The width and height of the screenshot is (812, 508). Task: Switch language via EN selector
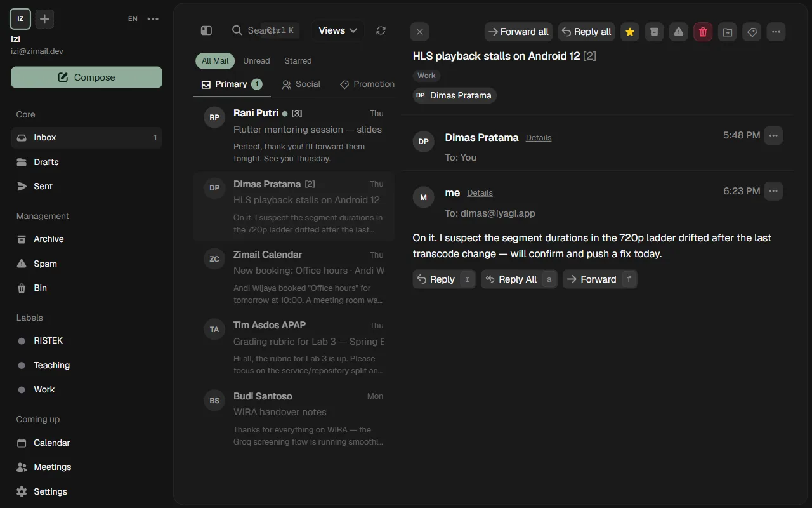point(133,19)
